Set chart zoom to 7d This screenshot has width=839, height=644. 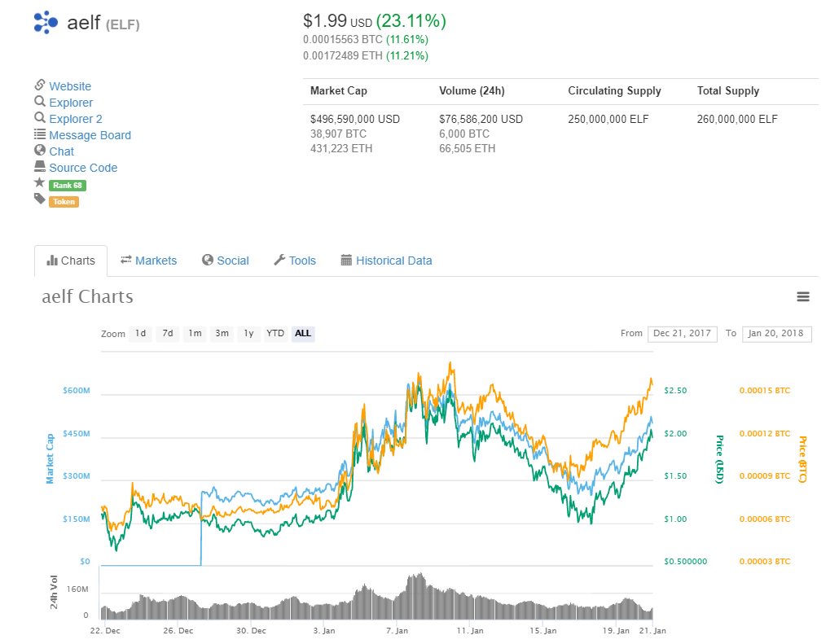pyautogui.click(x=168, y=333)
